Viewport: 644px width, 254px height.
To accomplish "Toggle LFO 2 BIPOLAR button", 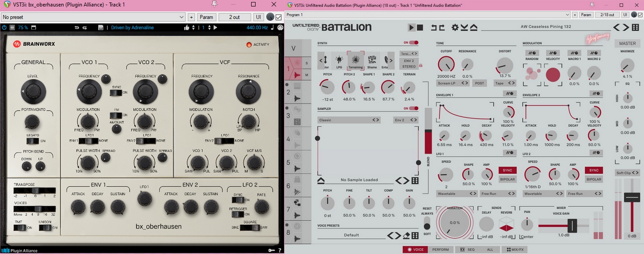I will coord(594,179).
